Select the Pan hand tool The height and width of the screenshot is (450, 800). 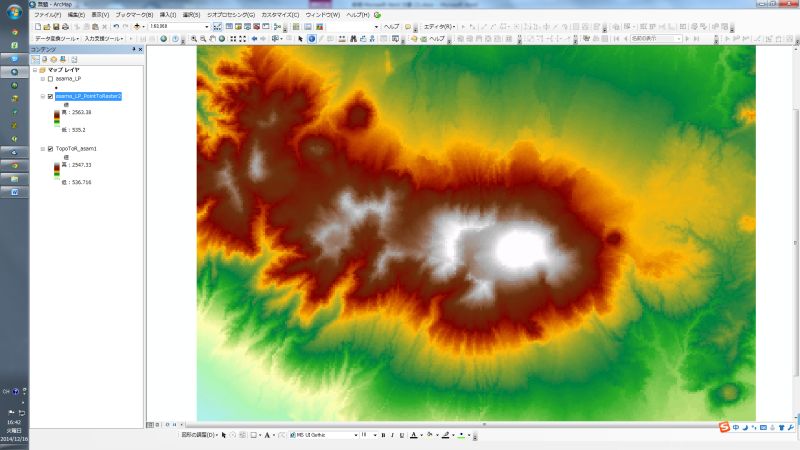click(213, 39)
